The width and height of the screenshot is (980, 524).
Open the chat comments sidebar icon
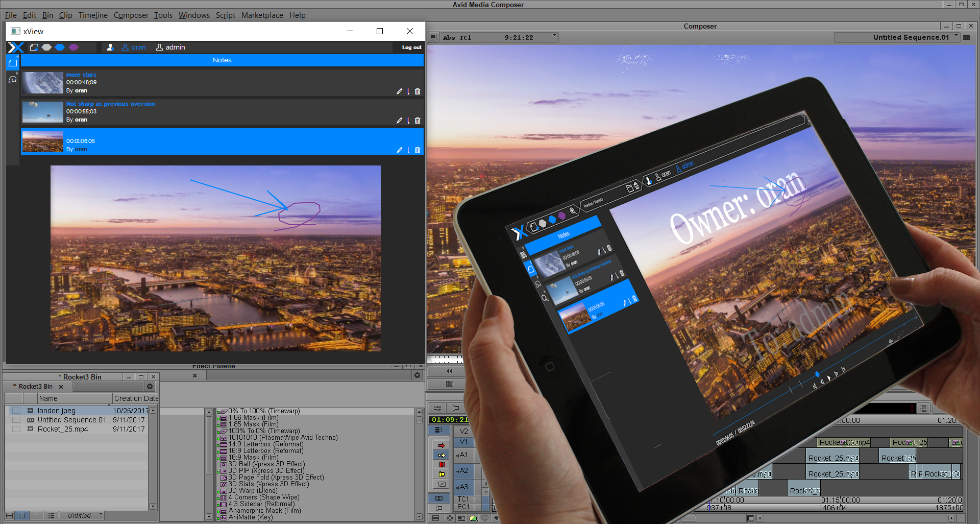tap(13, 79)
